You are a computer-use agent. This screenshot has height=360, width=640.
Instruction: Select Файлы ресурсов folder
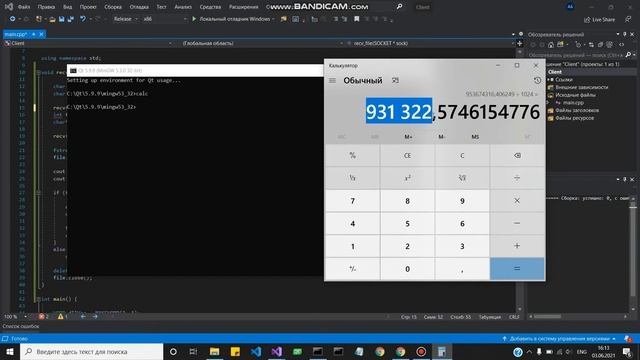[574, 118]
